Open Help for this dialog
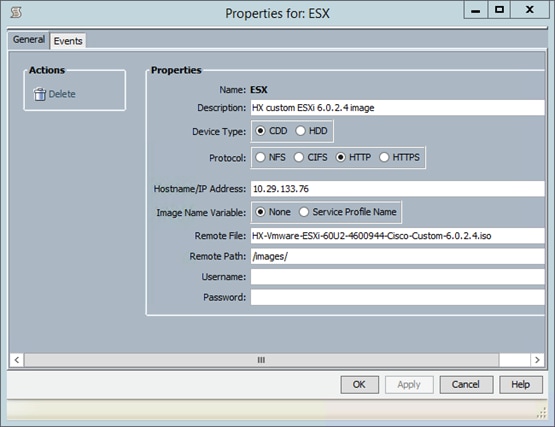The image size is (555, 427). [x=521, y=385]
